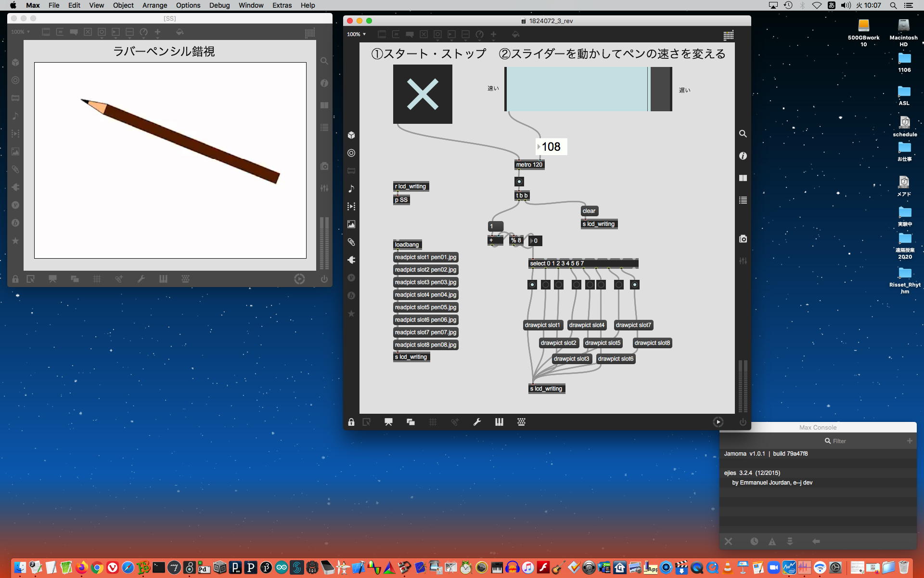Clear the Max Console with X icon
The width and height of the screenshot is (924, 578).
pyautogui.click(x=728, y=541)
